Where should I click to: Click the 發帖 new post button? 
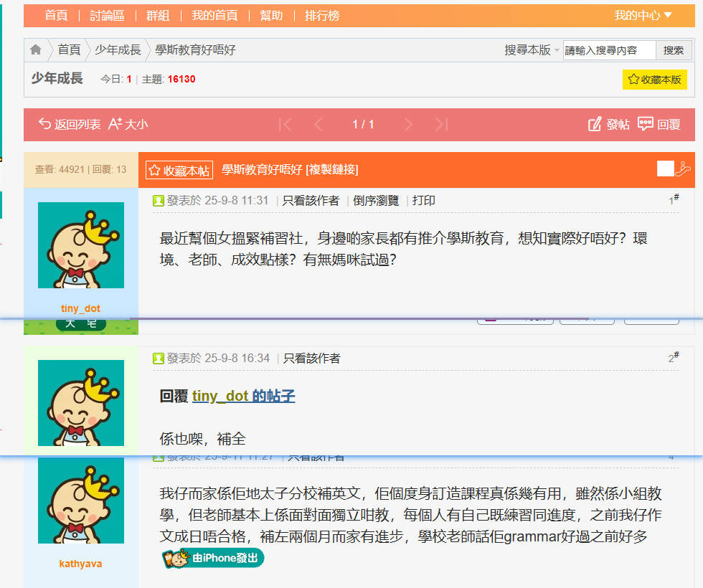[x=609, y=124]
